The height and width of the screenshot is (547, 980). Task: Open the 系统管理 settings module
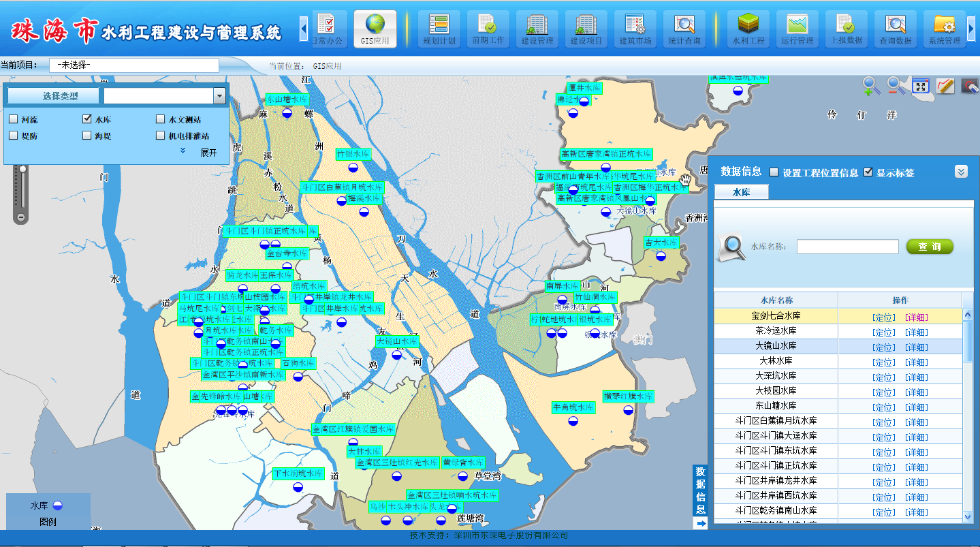[944, 29]
